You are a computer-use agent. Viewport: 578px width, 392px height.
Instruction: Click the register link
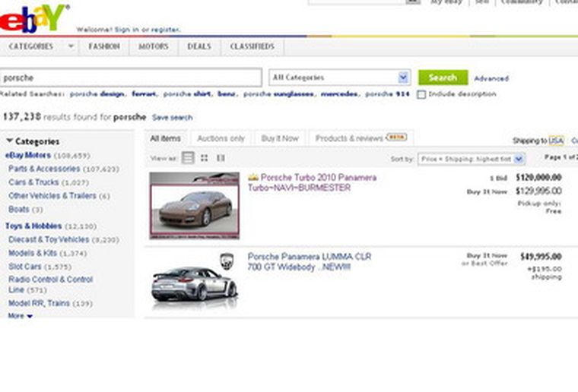coord(166,30)
